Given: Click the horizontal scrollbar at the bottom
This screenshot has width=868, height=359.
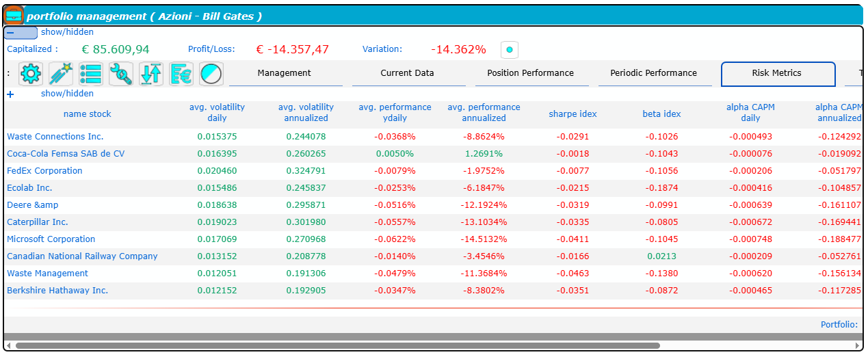Looking at the screenshot, I should pyautogui.click(x=335, y=346).
